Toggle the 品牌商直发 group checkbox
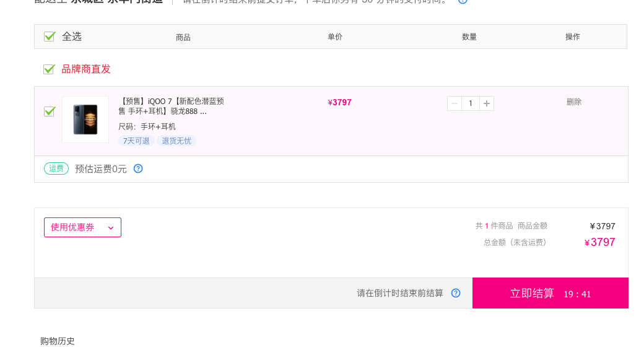The image size is (644, 350). pyautogui.click(x=49, y=69)
